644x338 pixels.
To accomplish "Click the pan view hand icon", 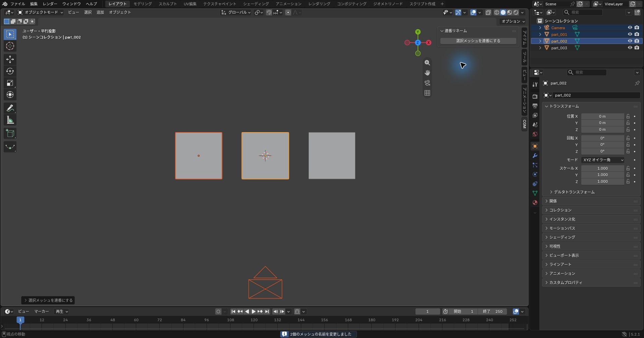I will [427, 73].
